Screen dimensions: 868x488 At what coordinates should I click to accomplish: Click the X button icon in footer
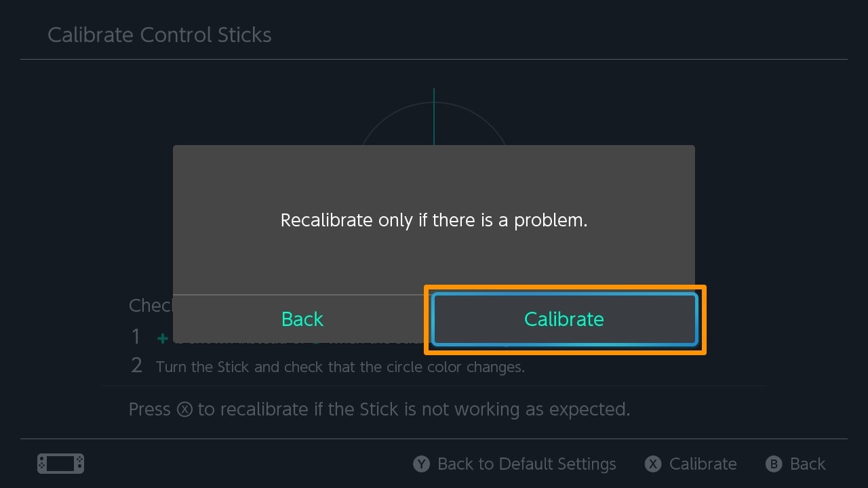(653, 464)
